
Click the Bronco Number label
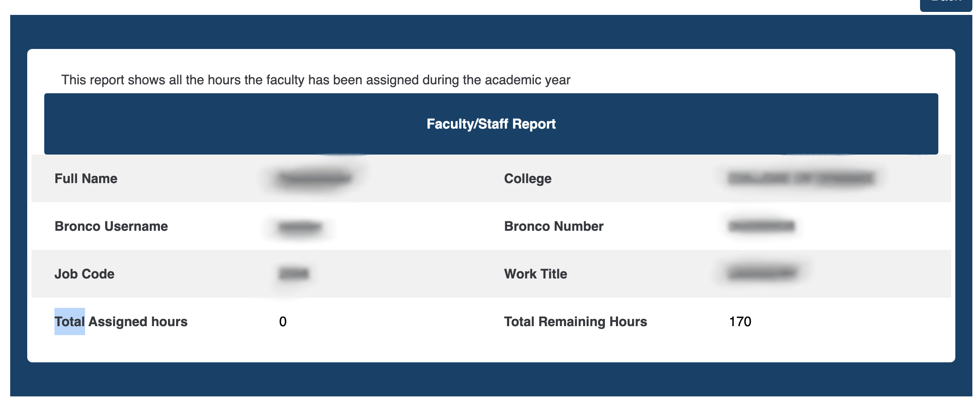coord(553,226)
